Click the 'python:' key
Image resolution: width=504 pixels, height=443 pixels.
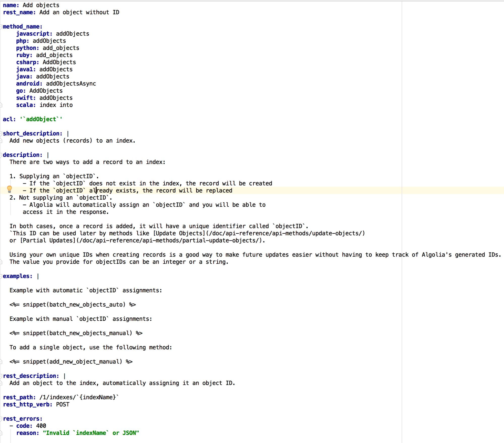pyautogui.click(x=28, y=48)
